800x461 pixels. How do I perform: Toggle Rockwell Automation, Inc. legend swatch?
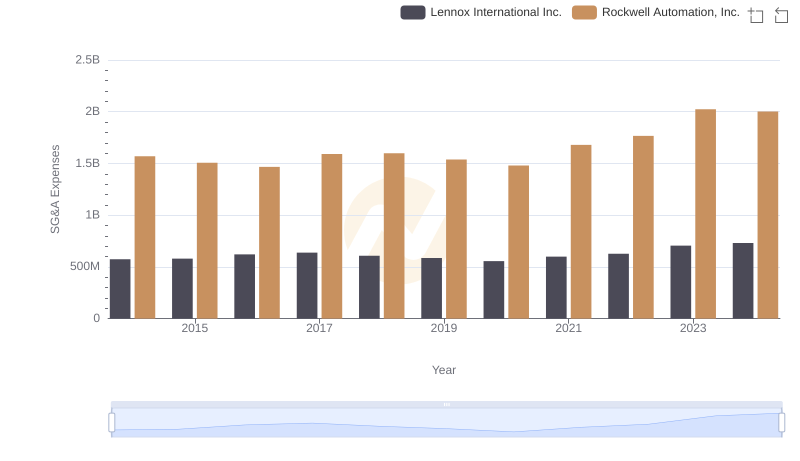point(584,12)
